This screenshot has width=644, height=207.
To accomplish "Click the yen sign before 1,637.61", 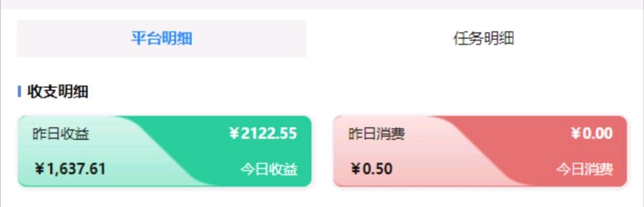I will [x=40, y=169].
